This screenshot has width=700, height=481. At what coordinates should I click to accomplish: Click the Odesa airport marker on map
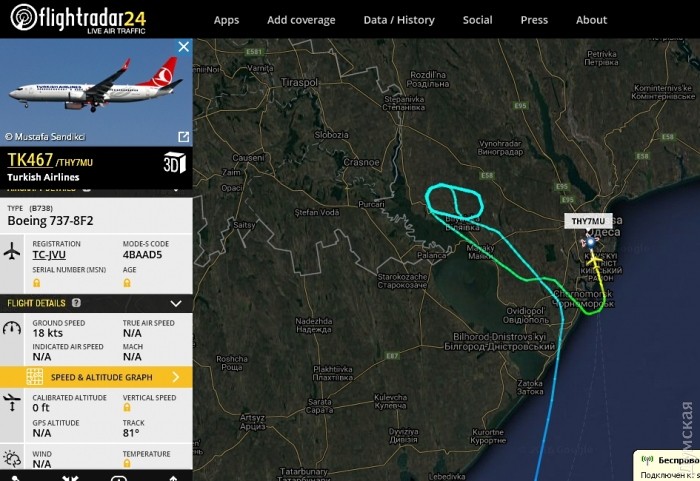(590, 243)
